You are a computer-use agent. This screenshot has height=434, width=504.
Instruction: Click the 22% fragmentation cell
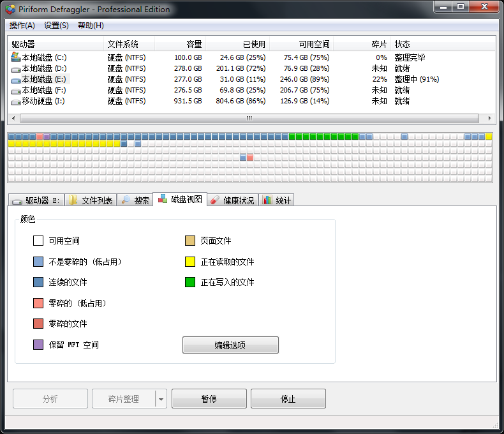[380, 79]
